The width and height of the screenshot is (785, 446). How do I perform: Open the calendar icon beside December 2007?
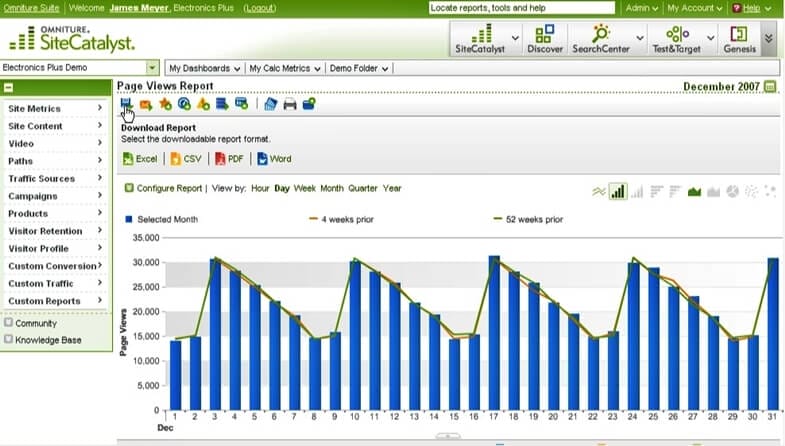pos(770,87)
